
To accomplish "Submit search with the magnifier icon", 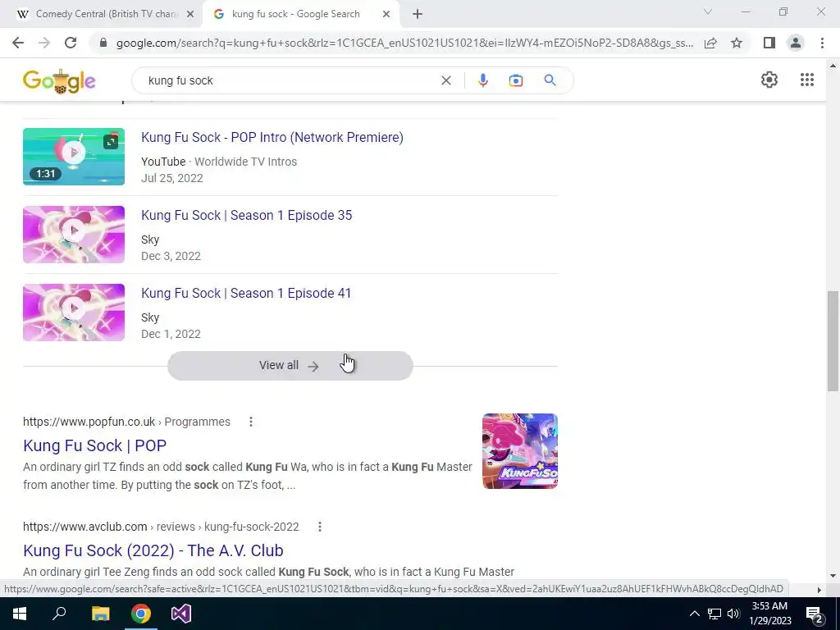I will coord(550,80).
